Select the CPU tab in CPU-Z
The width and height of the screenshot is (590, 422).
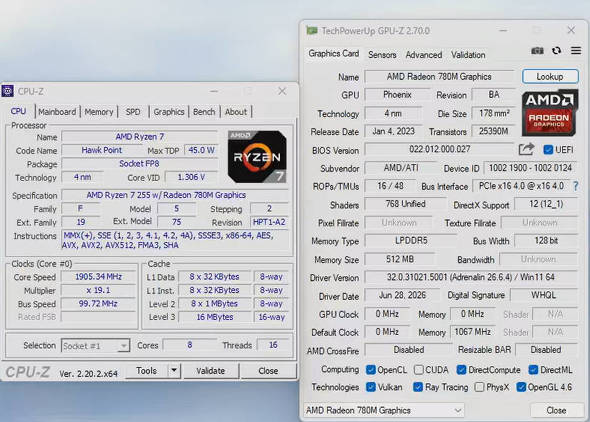tap(18, 111)
